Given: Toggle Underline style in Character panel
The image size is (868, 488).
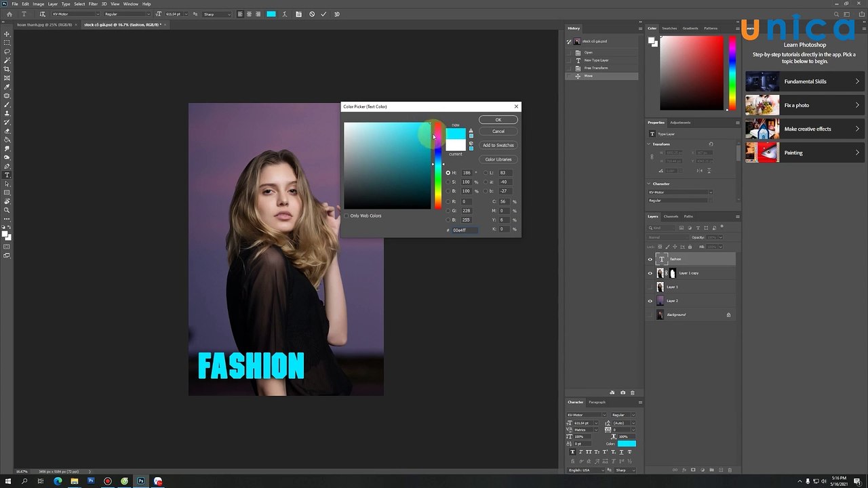Looking at the screenshot, I should point(621,452).
